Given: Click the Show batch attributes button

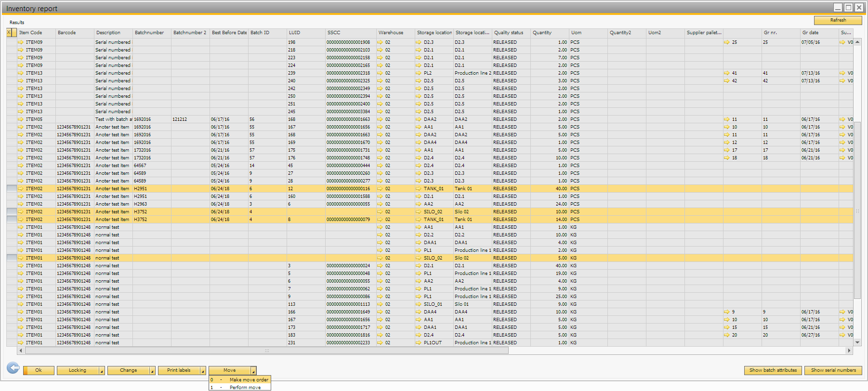Looking at the screenshot, I should click(773, 370).
